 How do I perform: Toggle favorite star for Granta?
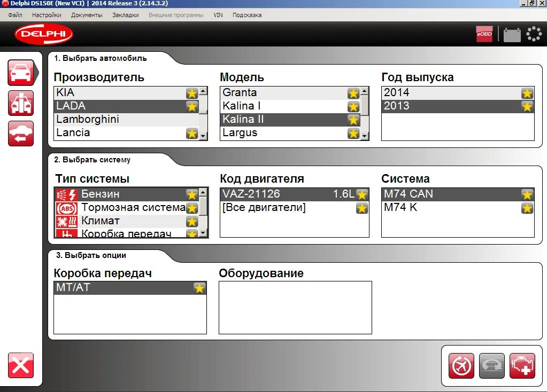[x=353, y=93]
